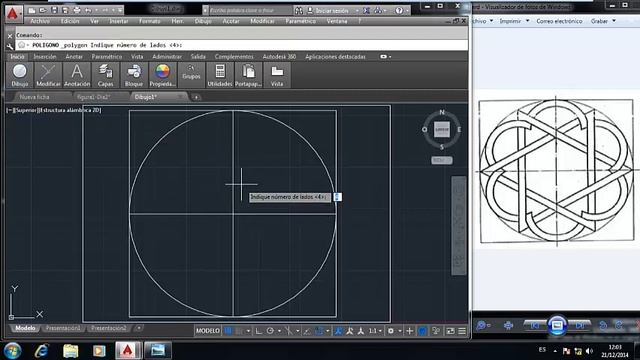
Task: Switch to the Inserción ribbon tab
Action: tap(45, 57)
